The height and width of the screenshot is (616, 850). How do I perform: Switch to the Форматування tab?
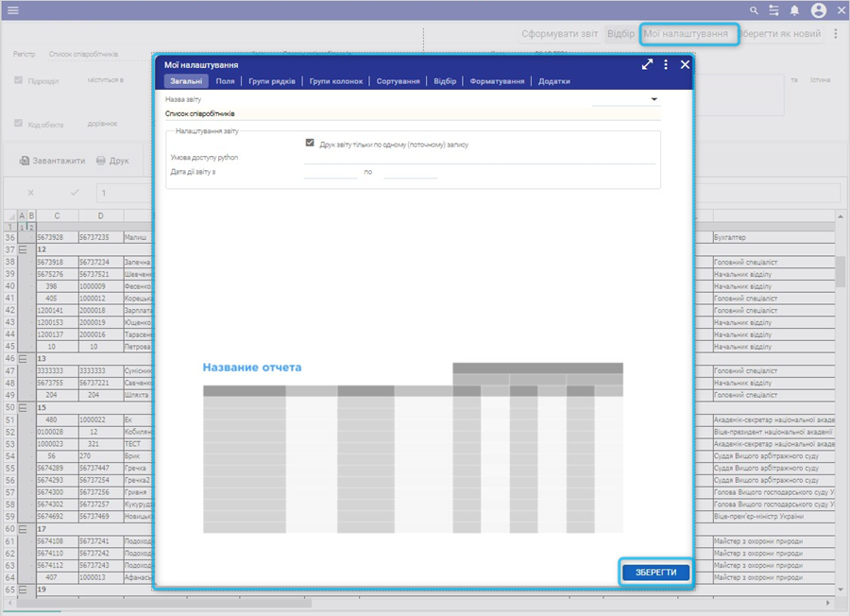pos(497,81)
